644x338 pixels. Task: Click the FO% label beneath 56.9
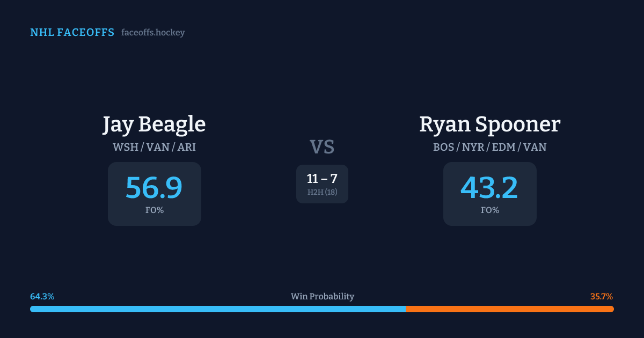(x=154, y=210)
